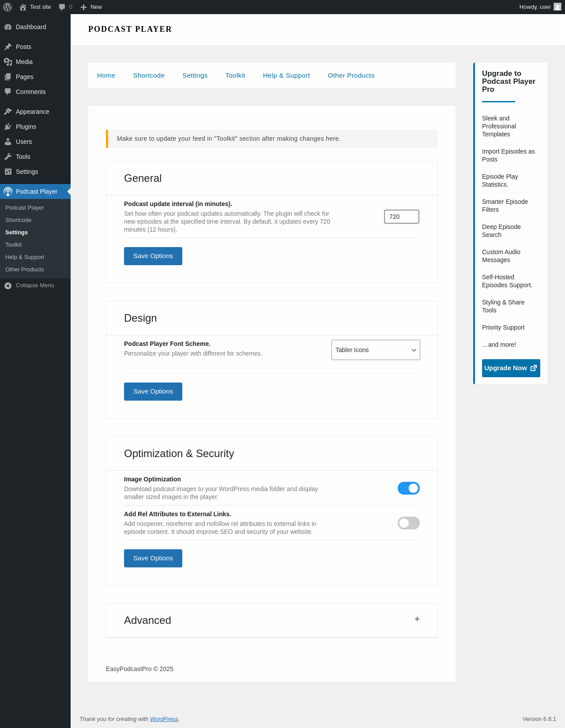Click the sidebar Settings sliders icon

(x=8, y=172)
